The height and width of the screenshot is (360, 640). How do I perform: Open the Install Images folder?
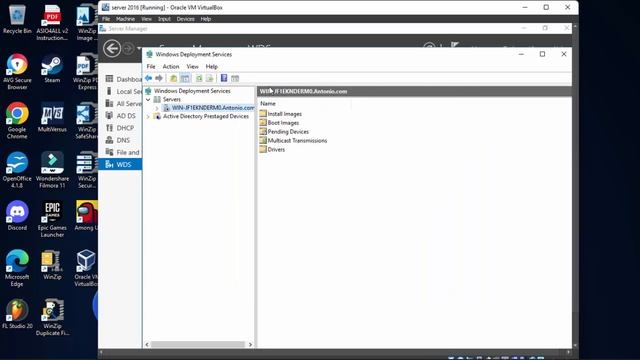coord(280,113)
